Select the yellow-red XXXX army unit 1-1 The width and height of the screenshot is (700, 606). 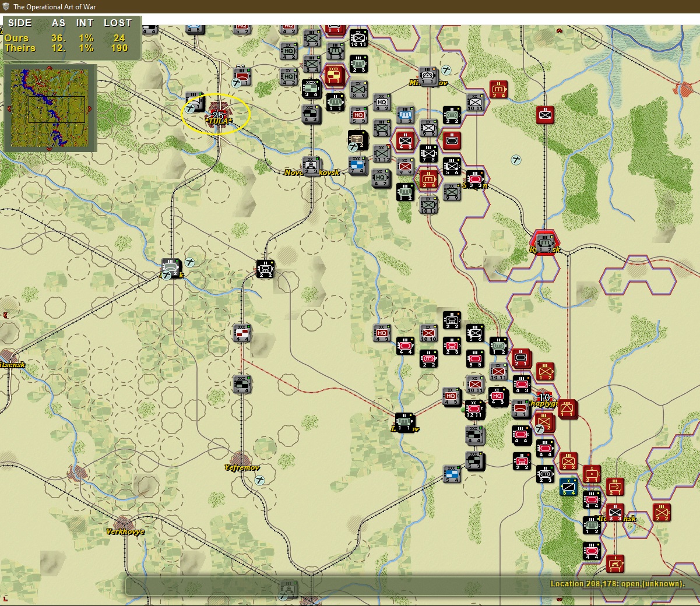335,76
